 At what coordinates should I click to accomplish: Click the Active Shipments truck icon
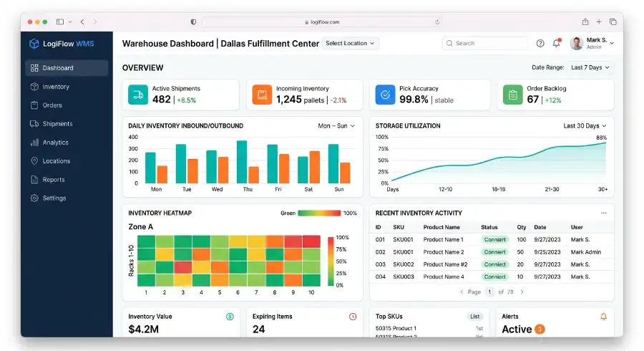(x=138, y=95)
